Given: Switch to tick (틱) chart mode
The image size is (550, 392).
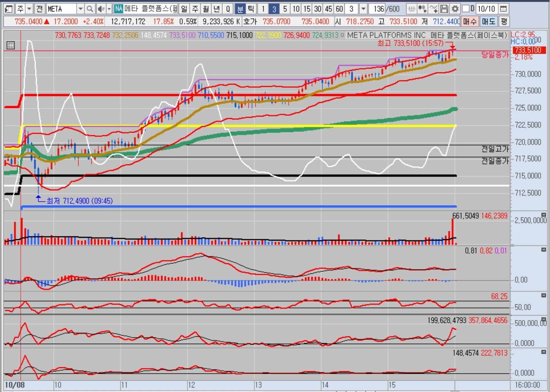Looking at the screenshot, I should (x=251, y=8).
